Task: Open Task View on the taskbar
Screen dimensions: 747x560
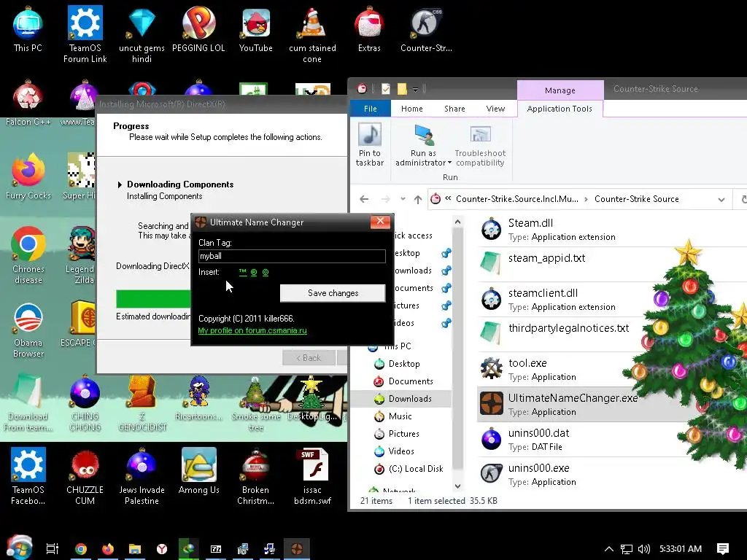Action: coord(53,549)
